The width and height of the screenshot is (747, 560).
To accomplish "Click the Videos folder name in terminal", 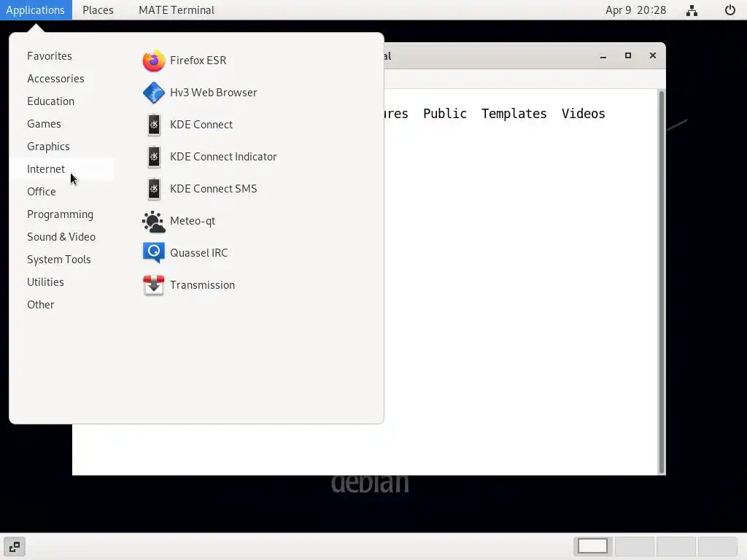I will [583, 114].
